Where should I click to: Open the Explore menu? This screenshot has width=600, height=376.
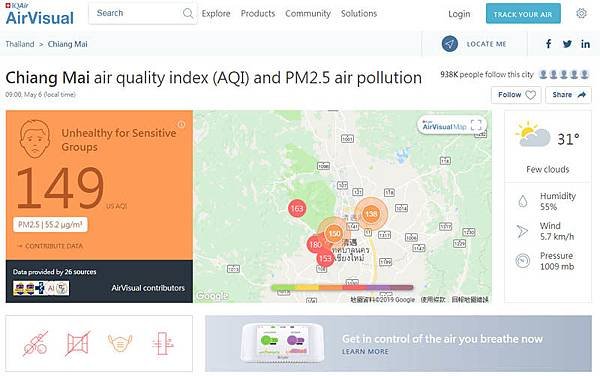pos(216,13)
